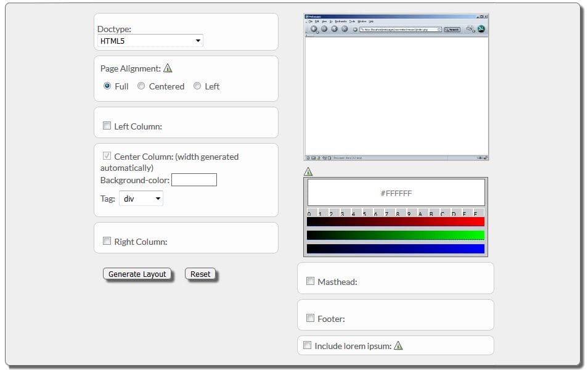Focus the Background-color input field
This screenshot has height=370, width=588.
pyautogui.click(x=194, y=180)
